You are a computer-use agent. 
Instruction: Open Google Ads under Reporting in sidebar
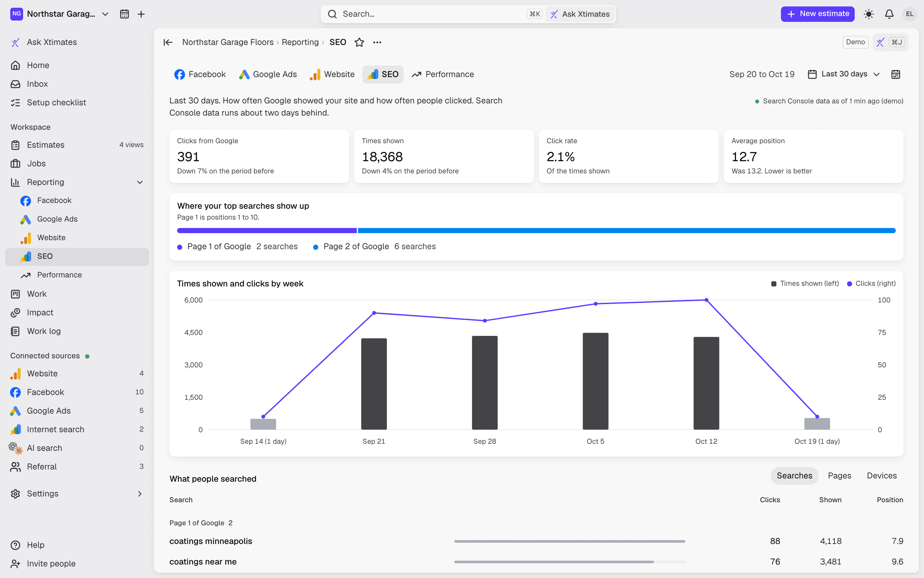click(77, 219)
